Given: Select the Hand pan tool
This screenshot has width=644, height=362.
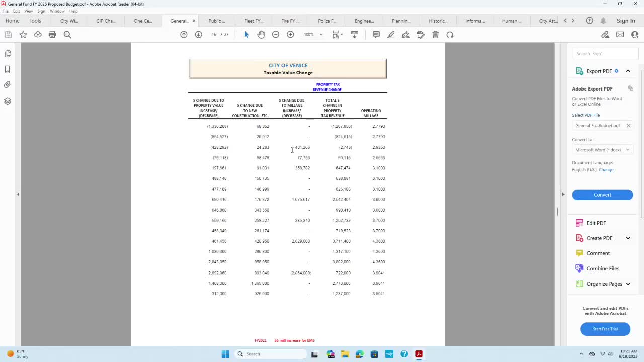Looking at the screenshot, I should pos(261,34).
